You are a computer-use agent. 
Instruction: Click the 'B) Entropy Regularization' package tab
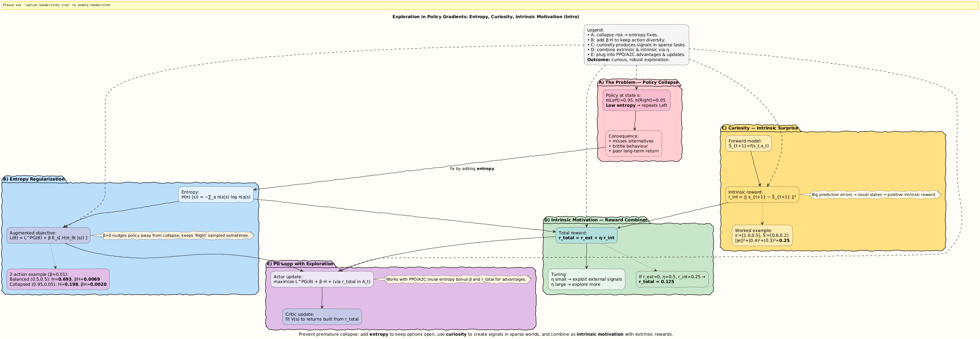pyautogui.click(x=34, y=179)
